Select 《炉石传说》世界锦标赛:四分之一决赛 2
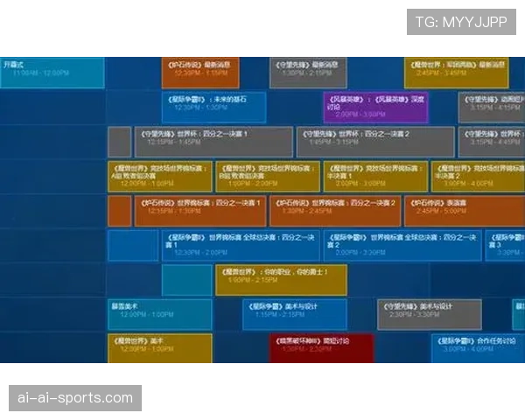The image size is (525, 420). (335, 212)
